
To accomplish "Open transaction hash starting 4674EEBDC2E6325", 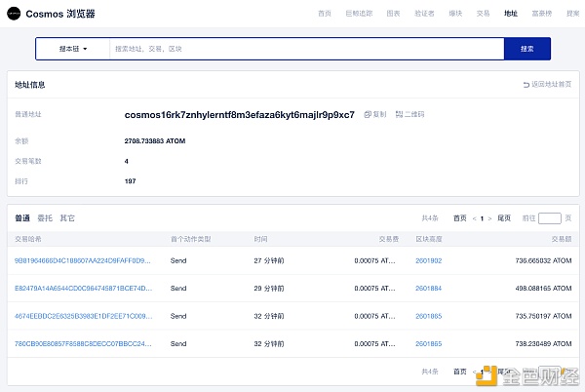I will point(83,316).
